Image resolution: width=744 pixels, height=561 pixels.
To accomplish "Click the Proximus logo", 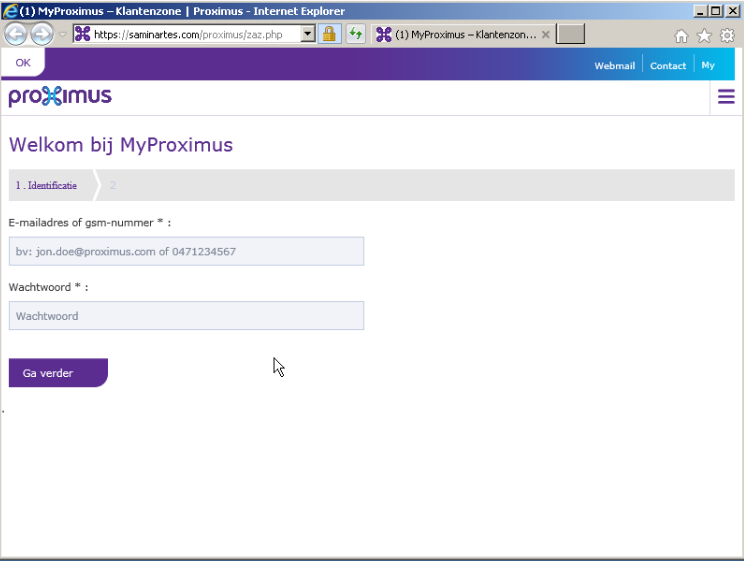I will tap(60, 96).
